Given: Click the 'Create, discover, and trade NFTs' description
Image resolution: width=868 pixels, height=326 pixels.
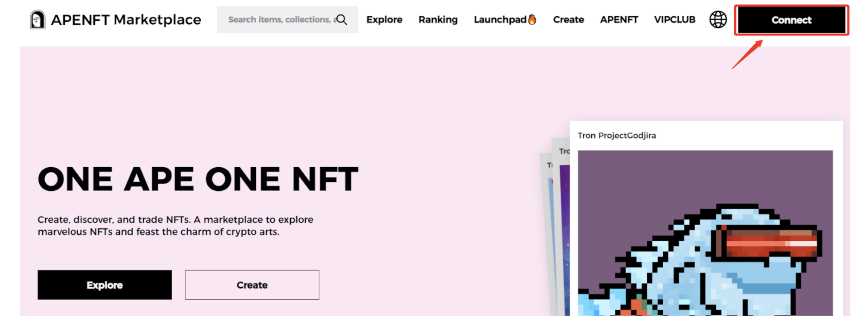Looking at the screenshot, I should pos(175,226).
